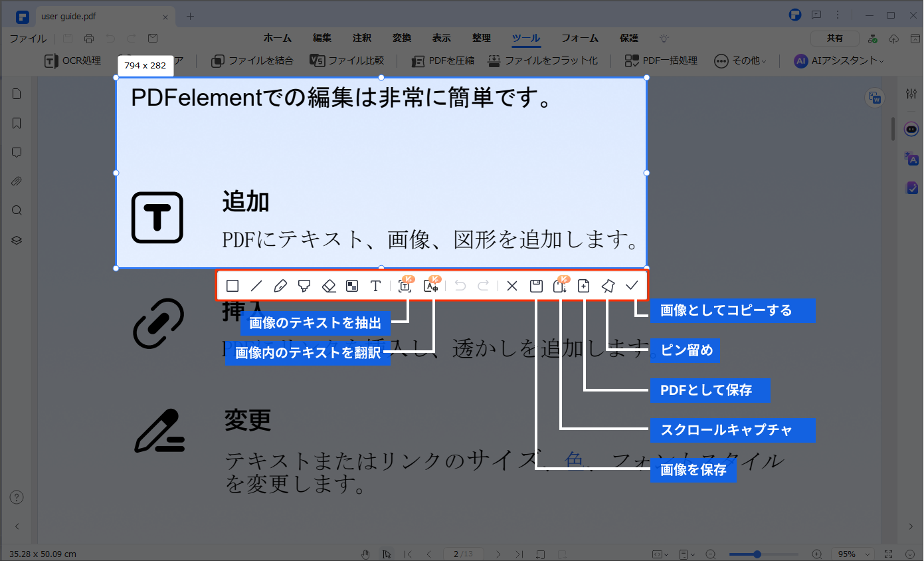Select the line drawing tool in capture toolbar

(256, 286)
